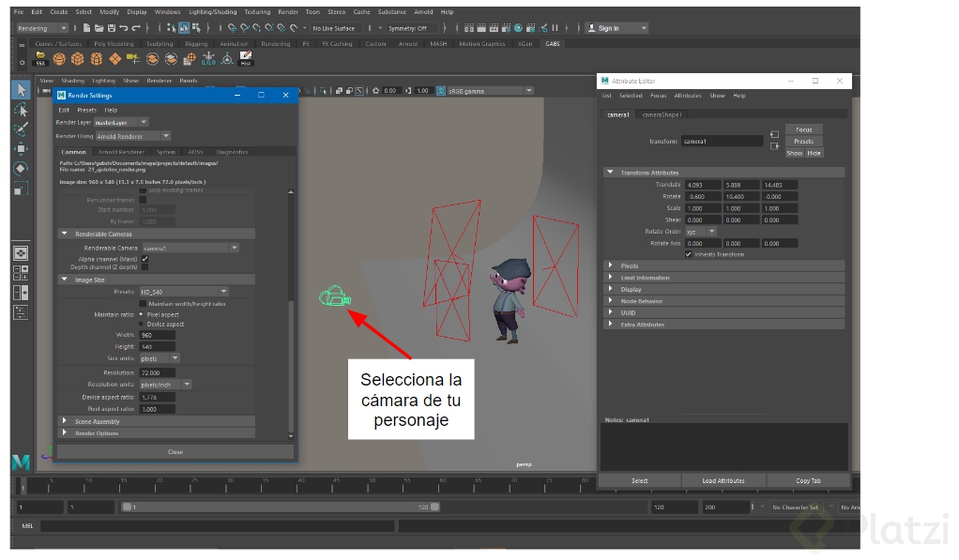The height and width of the screenshot is (560, 959).
Task: Click the time range slider bar
Action: point(281,507)
